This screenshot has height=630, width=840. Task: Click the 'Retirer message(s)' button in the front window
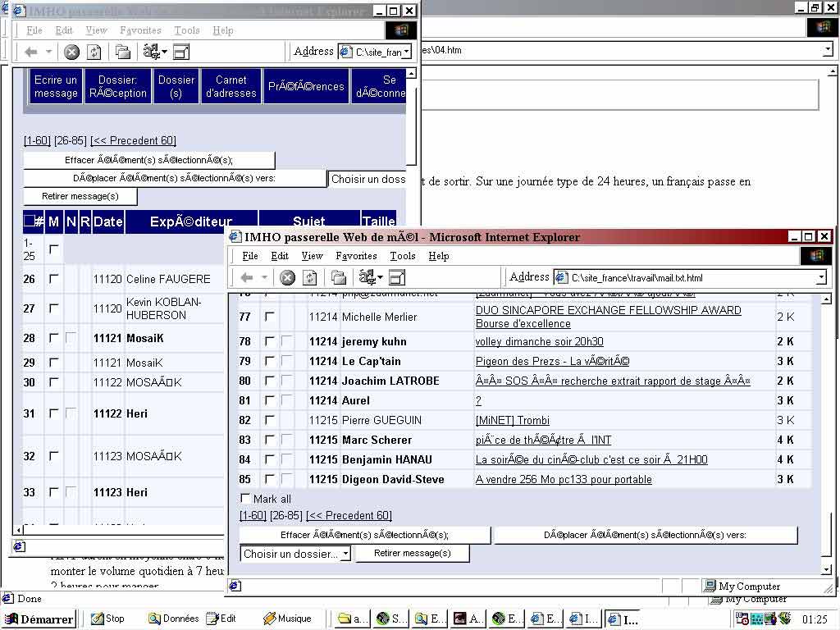click(413, 554)
